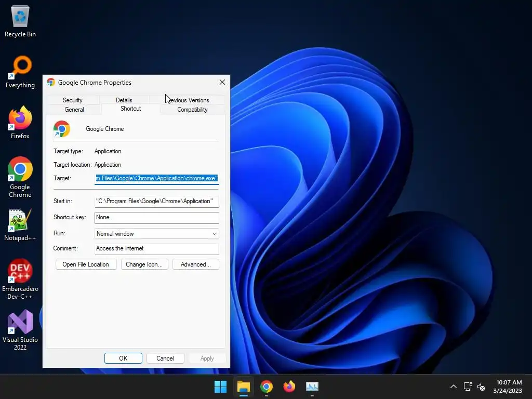Open Chrome from the taskbar
The height and width of the screenshot is (399, 532).
click(267, 387)
